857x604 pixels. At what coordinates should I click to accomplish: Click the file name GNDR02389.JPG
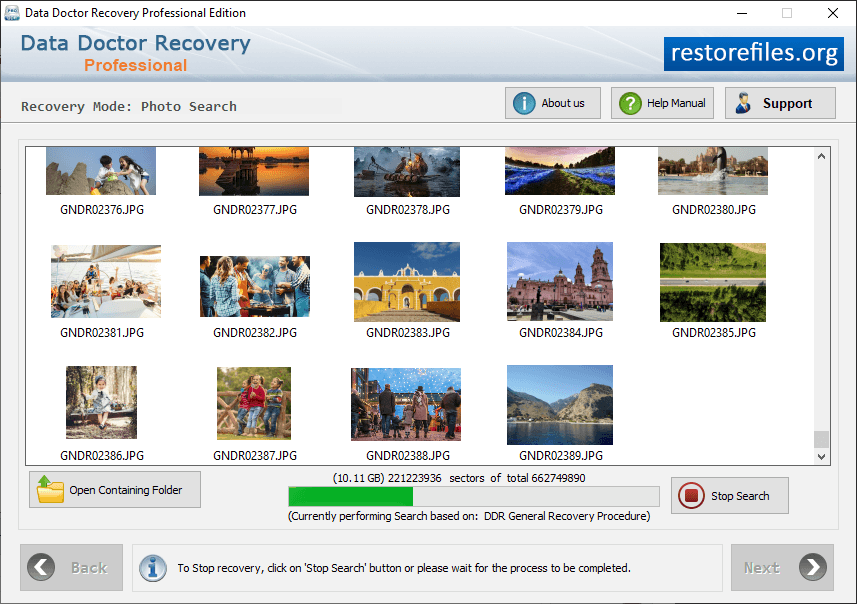pyautogui.click(x=561, y=456)
